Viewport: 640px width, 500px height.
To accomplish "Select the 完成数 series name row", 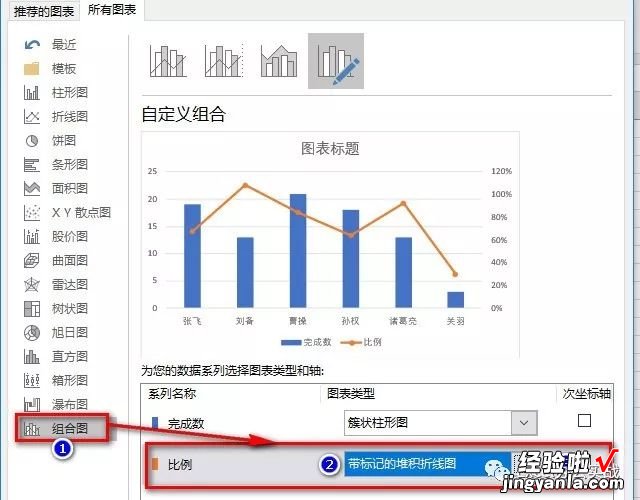I will click(186, 424).
